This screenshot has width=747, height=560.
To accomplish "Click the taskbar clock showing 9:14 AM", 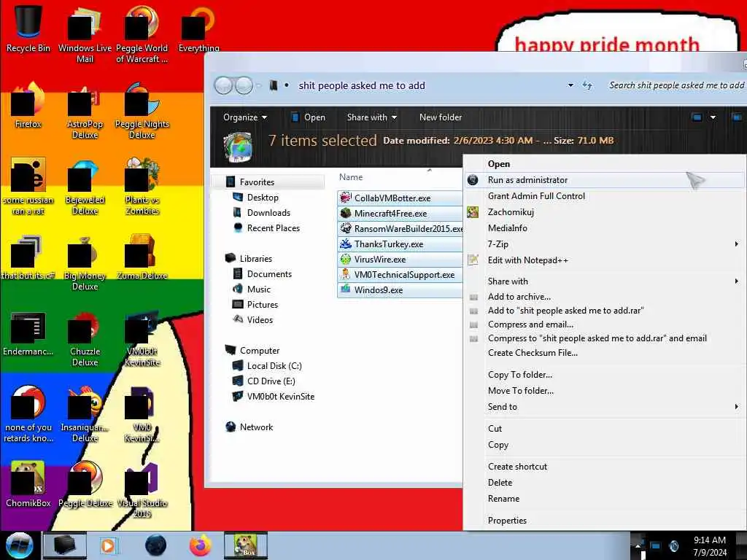I will (x=710, y=545).
